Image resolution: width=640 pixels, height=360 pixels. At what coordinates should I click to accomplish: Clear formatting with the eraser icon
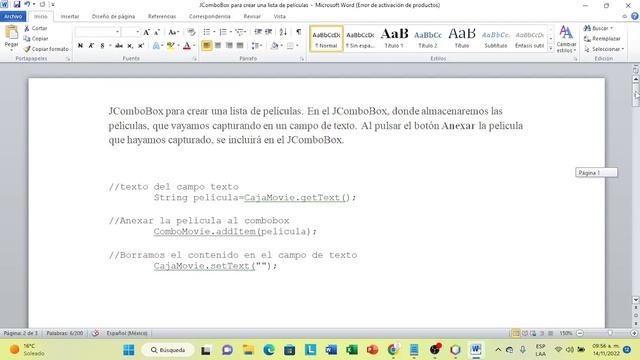tap(191, 32)
